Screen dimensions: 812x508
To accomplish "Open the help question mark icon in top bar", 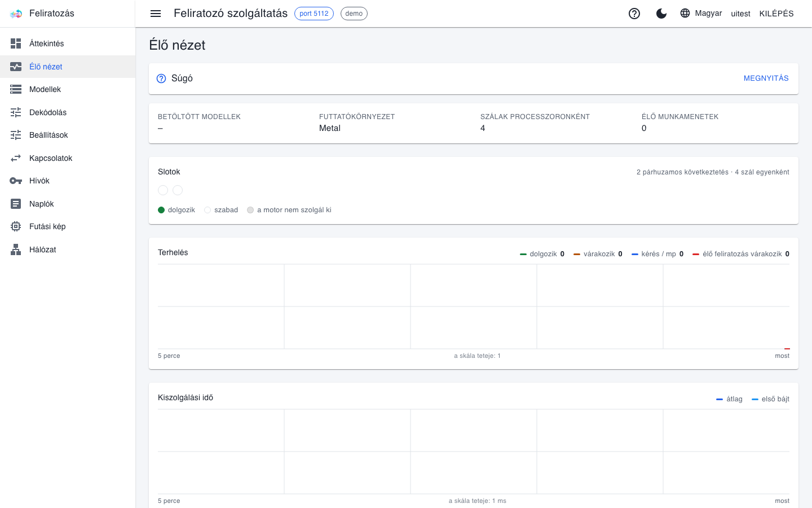I will click(x=634, y=14).
